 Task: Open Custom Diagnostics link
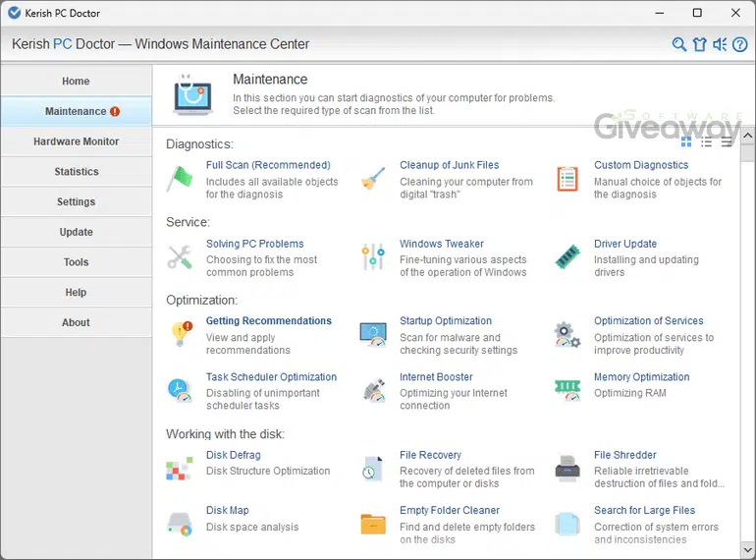(x=641, y=165)
